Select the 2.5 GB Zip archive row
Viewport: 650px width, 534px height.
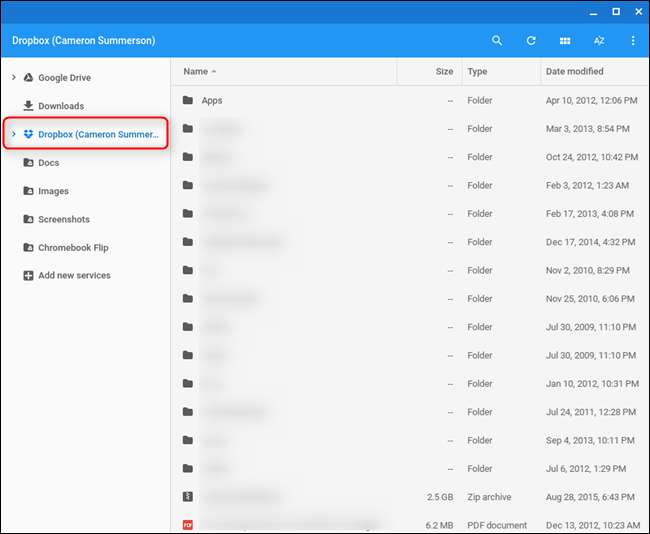point(400,497)
